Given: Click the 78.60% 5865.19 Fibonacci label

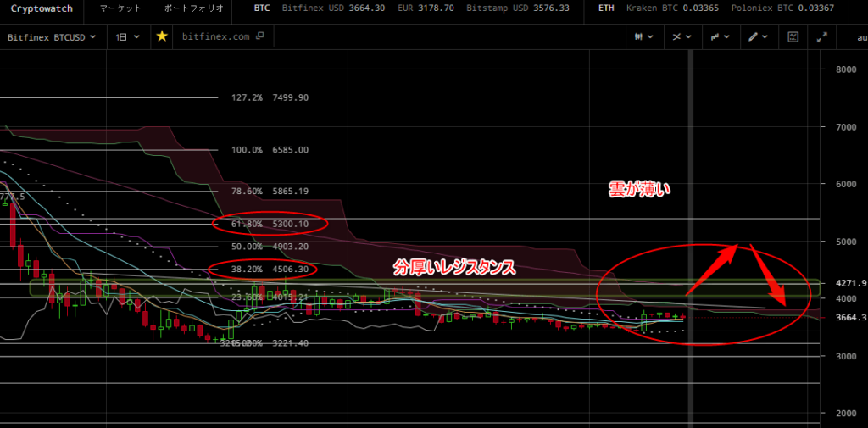Looking at the screenshot, I should (270, 191).
